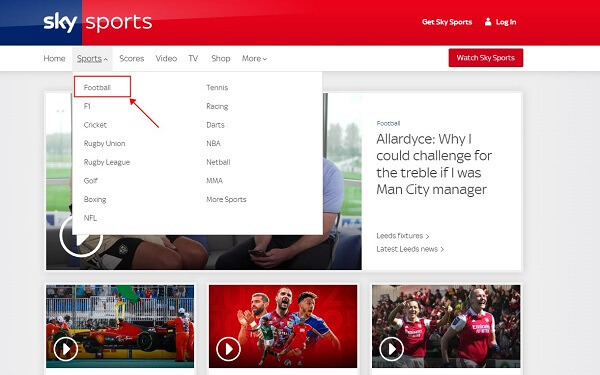Collapse the Sports dropdown menu
The image size is (600, 375).
92,59
